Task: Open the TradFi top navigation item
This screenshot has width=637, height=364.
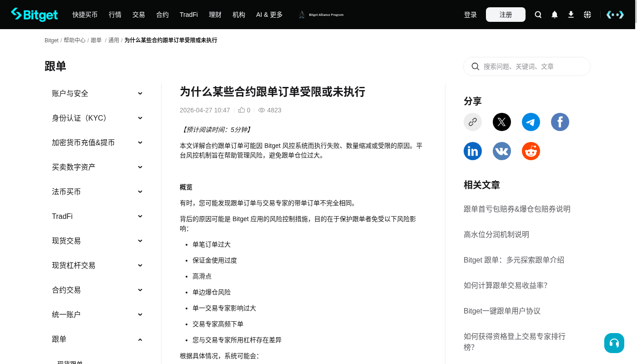Action: pyautogui.click(x=189, y=15)
